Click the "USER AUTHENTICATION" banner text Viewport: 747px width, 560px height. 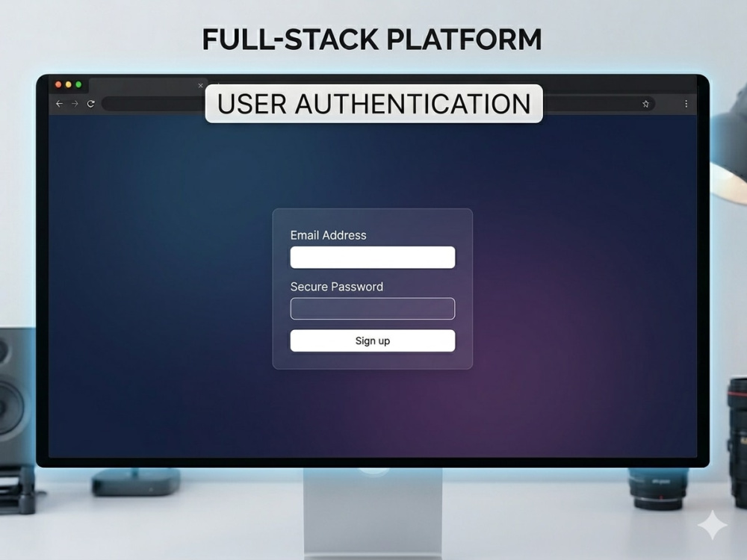pyautogui.click(x=374, y=104)
